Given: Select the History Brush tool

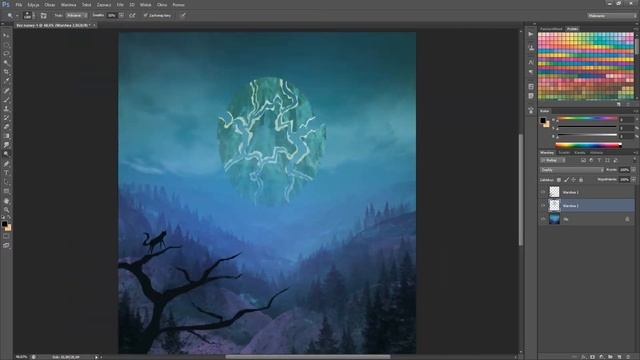Looking at the screenshot, I should coord(6,118).
